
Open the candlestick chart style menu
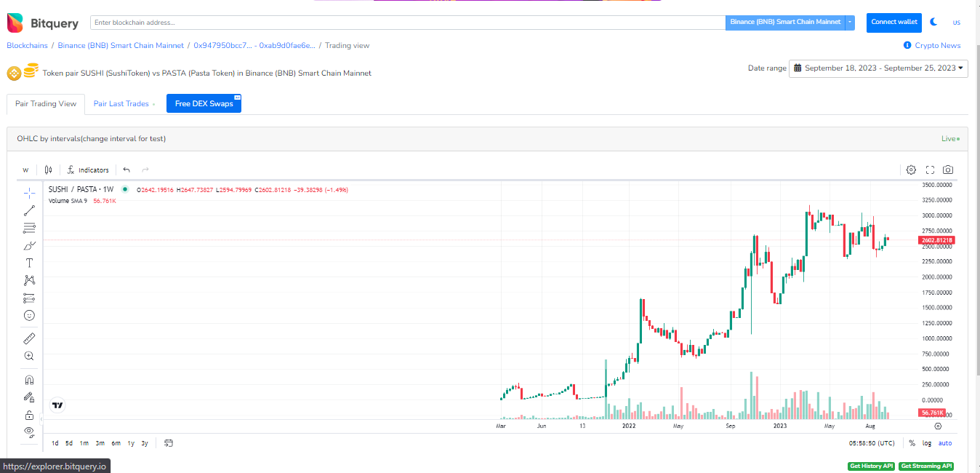[48, 170]
